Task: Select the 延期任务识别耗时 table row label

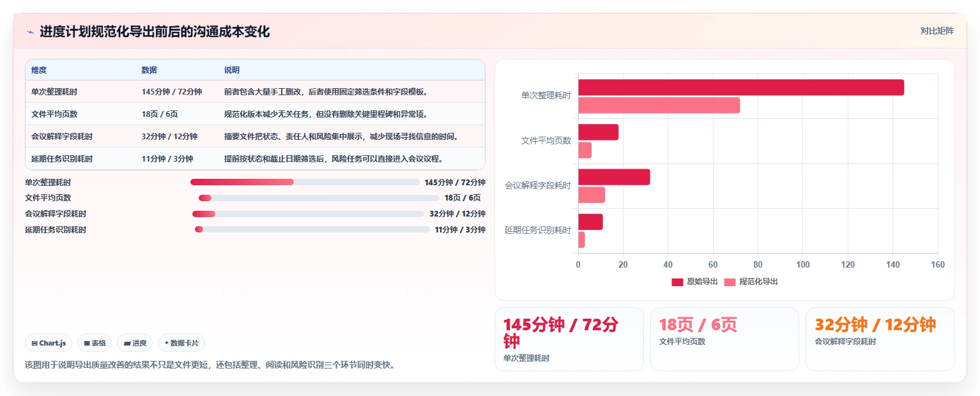Action: point(62,159)
